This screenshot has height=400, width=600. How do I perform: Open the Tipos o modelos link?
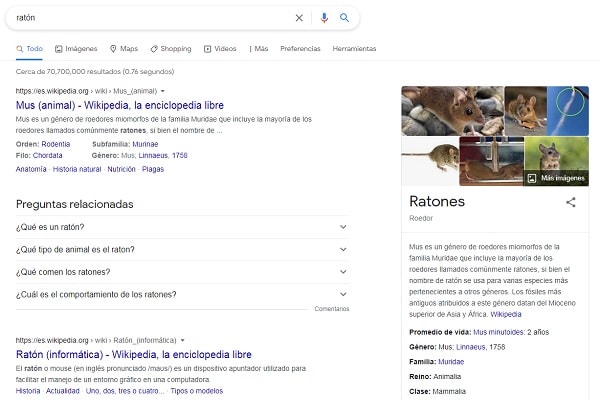(197, 391)
